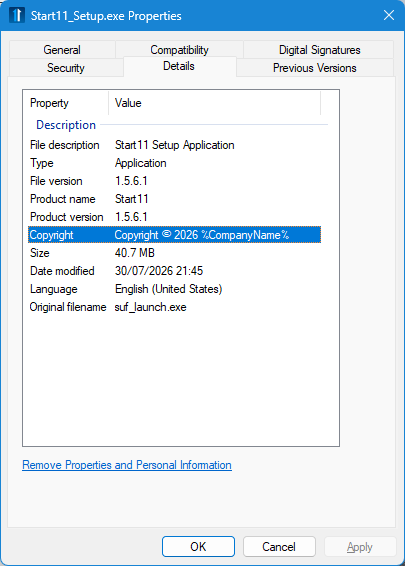
Task: Click the greyed-out Apply button
Action: tap(360, 547)
